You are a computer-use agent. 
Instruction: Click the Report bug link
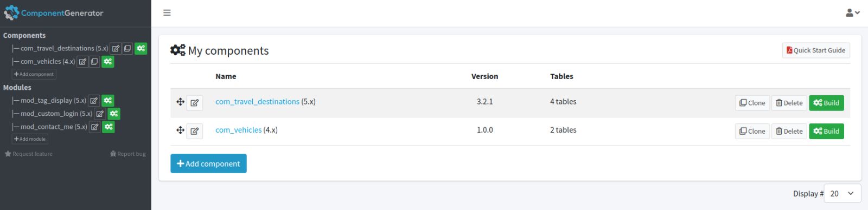pos(128,154)
